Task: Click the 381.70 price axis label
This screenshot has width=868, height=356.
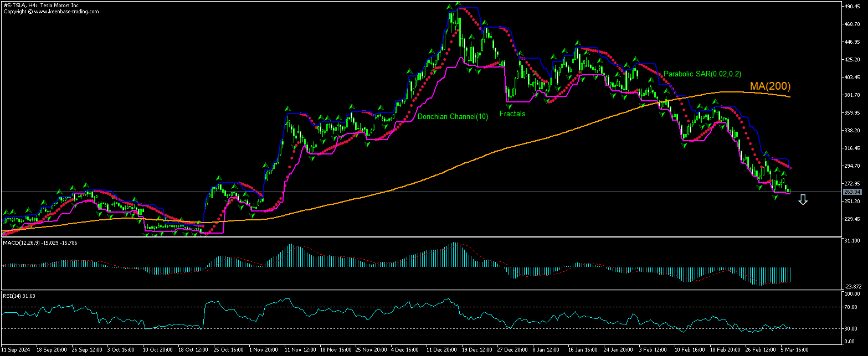Action: [852, 95]
